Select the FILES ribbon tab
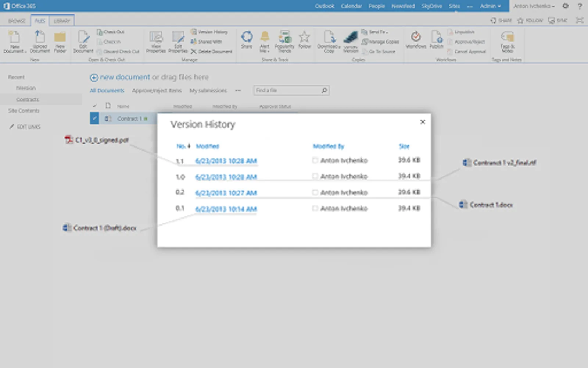Screen dimensions: 588x368 click(x=40, y=21)
